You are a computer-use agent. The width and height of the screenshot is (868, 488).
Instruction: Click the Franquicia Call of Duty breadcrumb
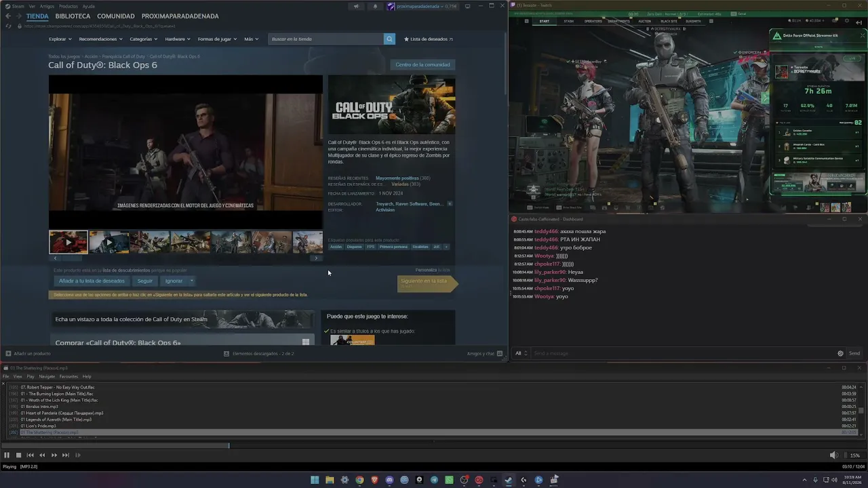123,56
